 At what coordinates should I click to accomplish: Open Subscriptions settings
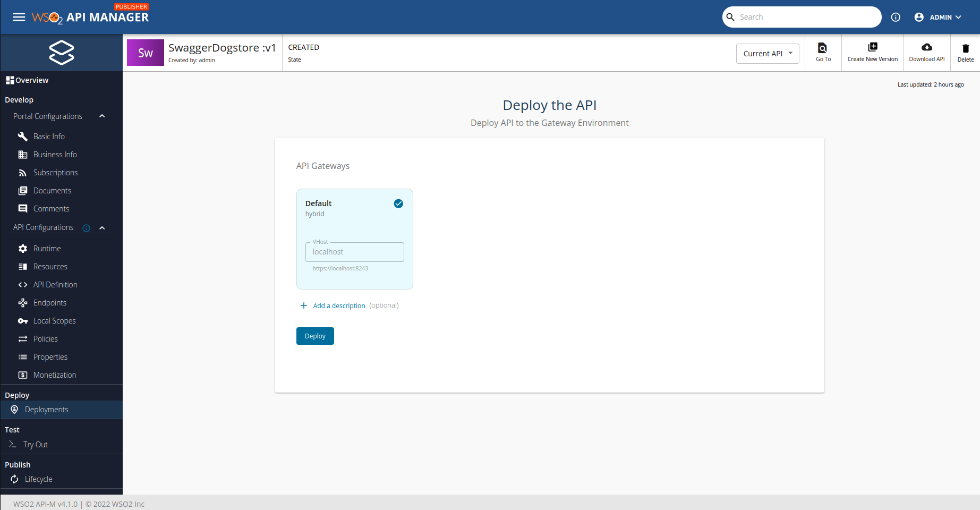[55, 173]
